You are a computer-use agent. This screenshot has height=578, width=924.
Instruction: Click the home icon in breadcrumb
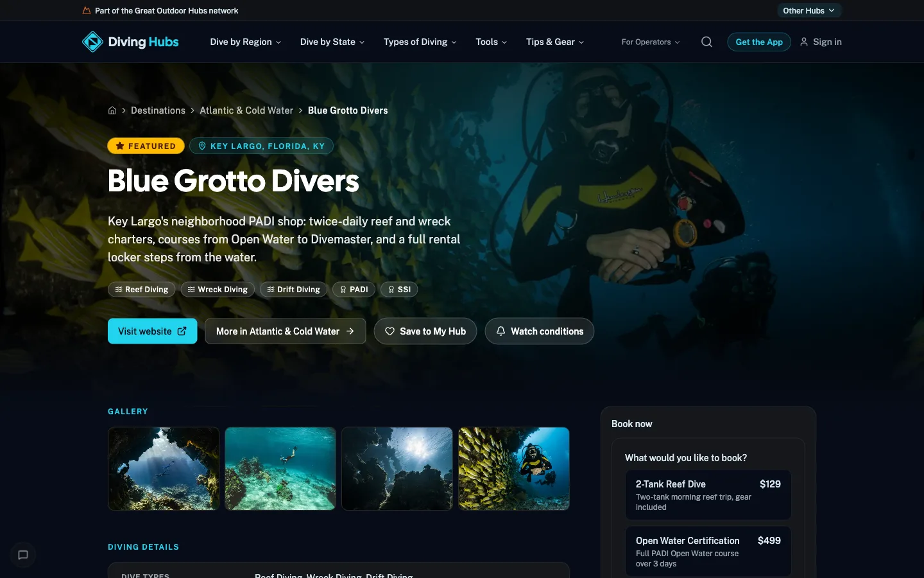tap(112, 110)
